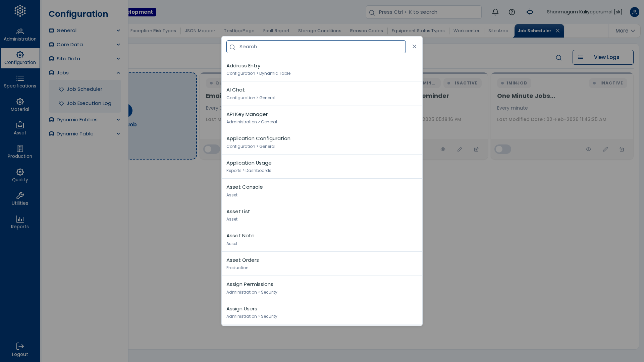Open the notifications bell
The image size is (644, 362).
(x=495, y=12)
